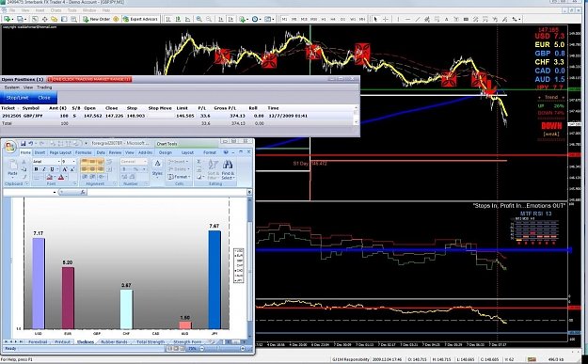Toggle the Expert Advisors button
This screenshot has height=364, width=588.
(x=140, y=19)
